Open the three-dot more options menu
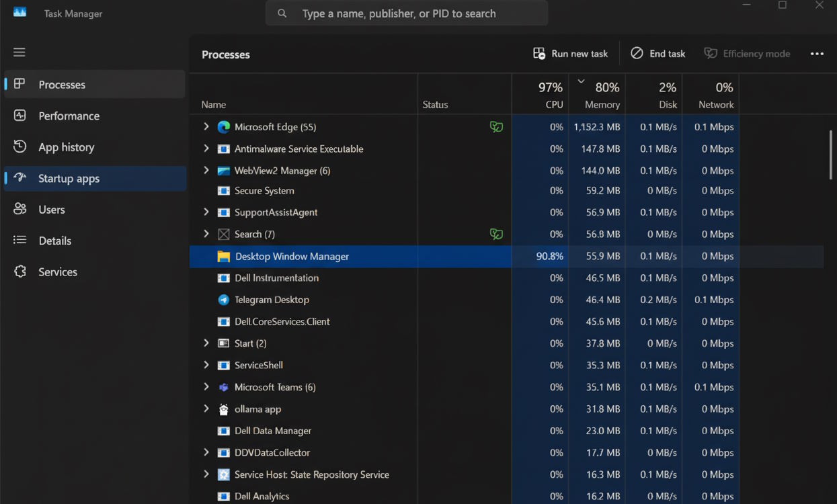Image resolution: width=837 pixels, height=504 pixels. click(817, 54)
